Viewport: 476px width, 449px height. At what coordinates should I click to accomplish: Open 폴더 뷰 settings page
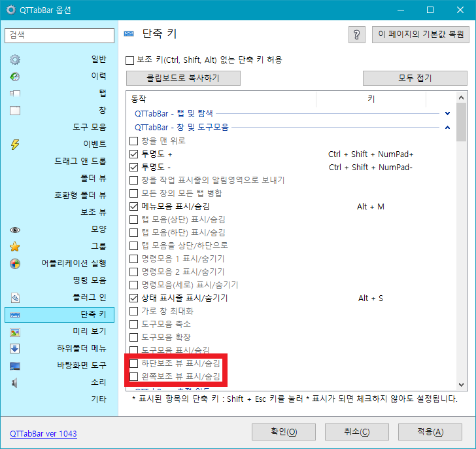[x=59, y=178]
